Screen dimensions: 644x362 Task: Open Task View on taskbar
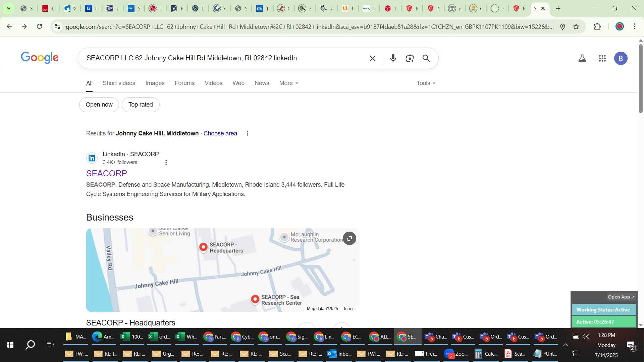click(50, 345)
